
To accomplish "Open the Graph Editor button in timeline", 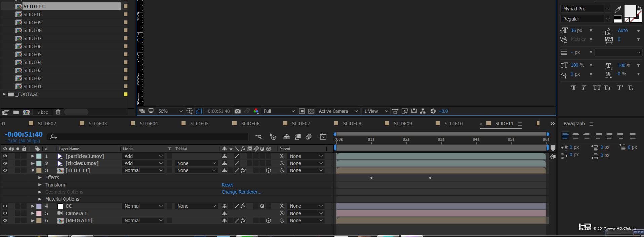I will 323,136.
